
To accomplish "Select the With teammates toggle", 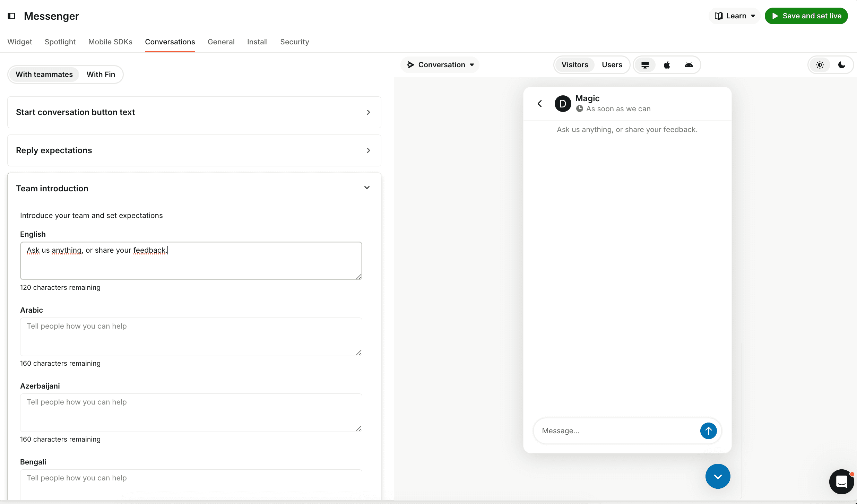I will (x=44, y=75).
